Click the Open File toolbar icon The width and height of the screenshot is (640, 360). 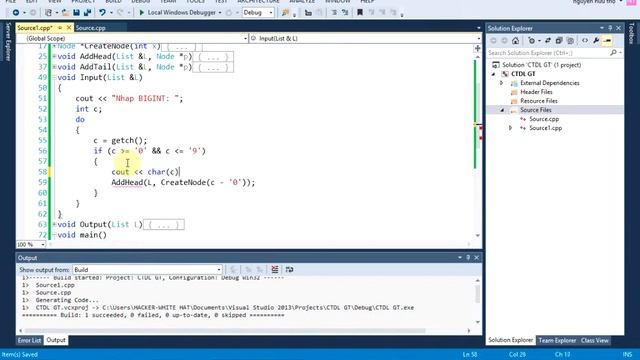[x=65, y=13]
